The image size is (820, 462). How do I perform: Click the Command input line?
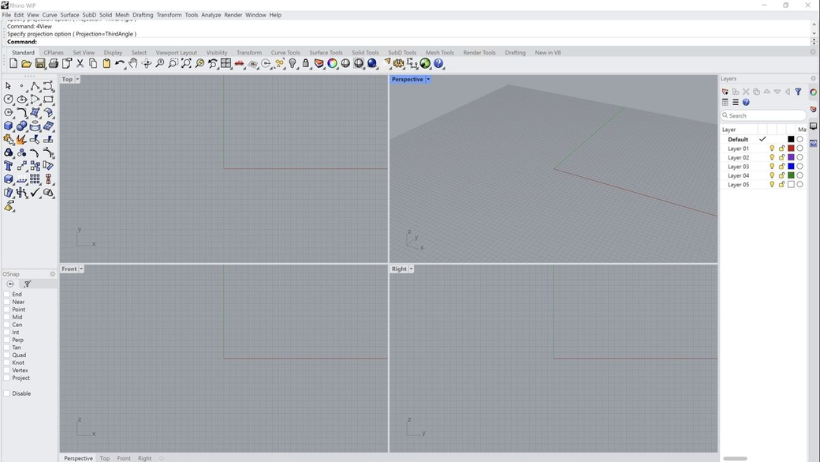(408, 42)
